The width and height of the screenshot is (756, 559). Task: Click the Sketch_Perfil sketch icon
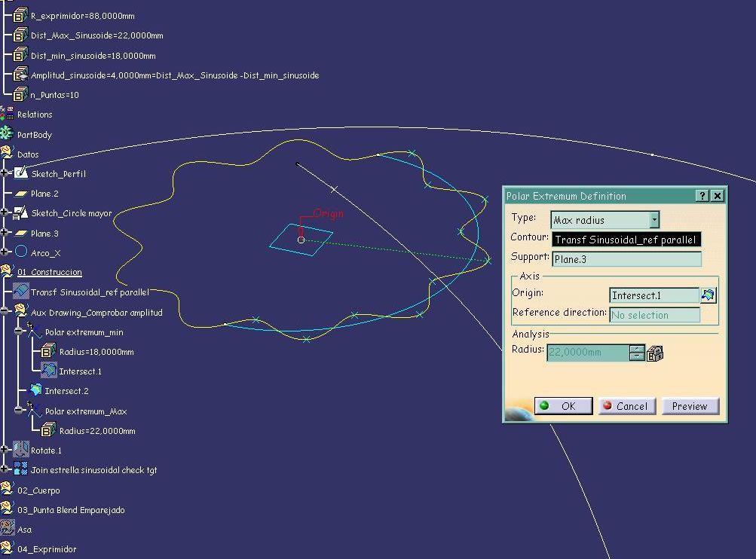pyautogui.click(x=21, y=173)
